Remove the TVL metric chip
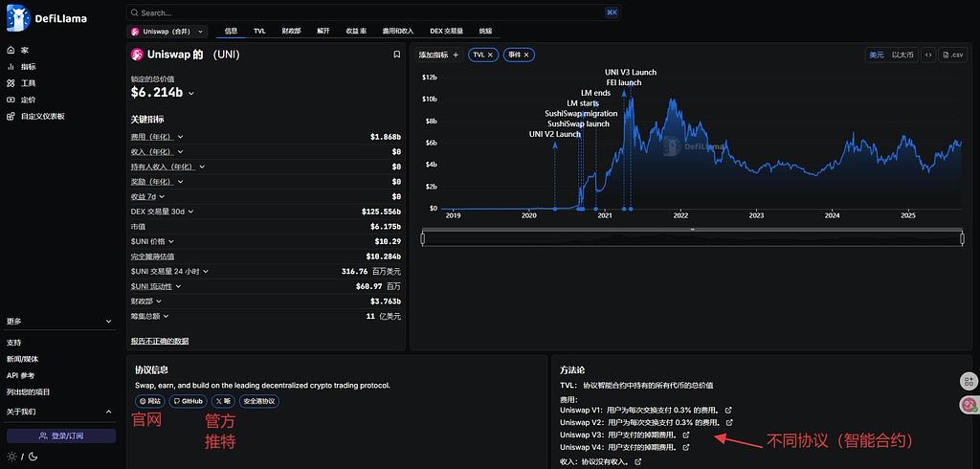This screenshot has height=469, width=980. tap(490, 56)
